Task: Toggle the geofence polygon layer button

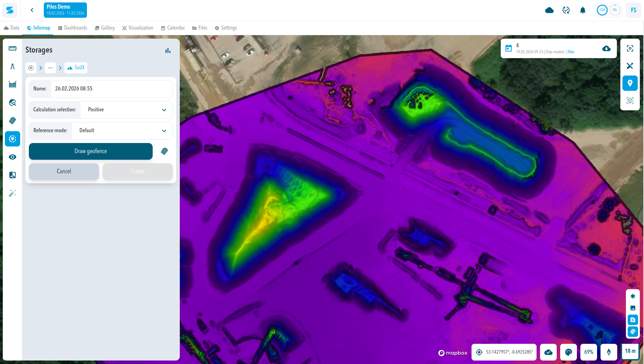Action: (x=633, y=332)
